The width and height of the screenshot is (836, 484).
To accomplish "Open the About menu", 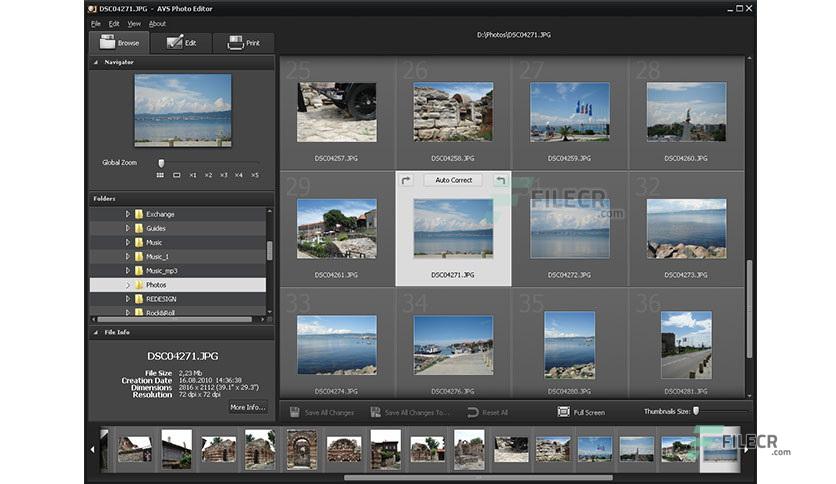I will pyautogui.click(x=157, y=23).
